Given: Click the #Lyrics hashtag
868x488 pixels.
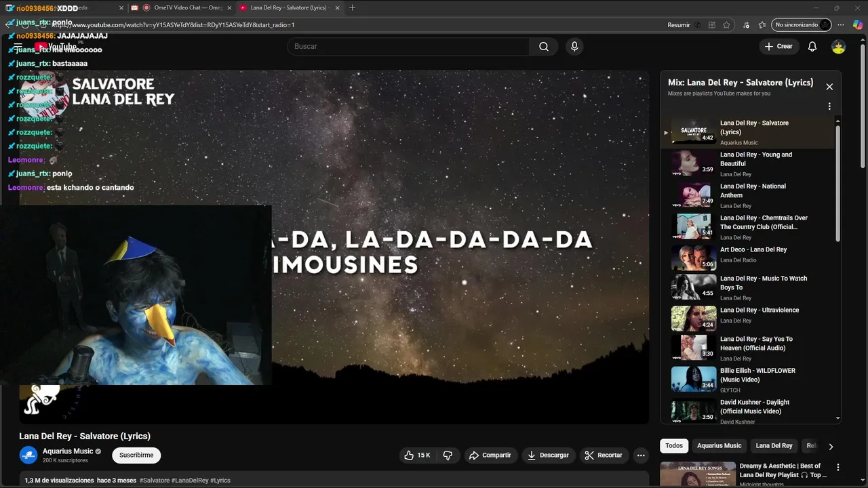Looking at the screenshot, I should pyautogui.click(x=220, y=480).
